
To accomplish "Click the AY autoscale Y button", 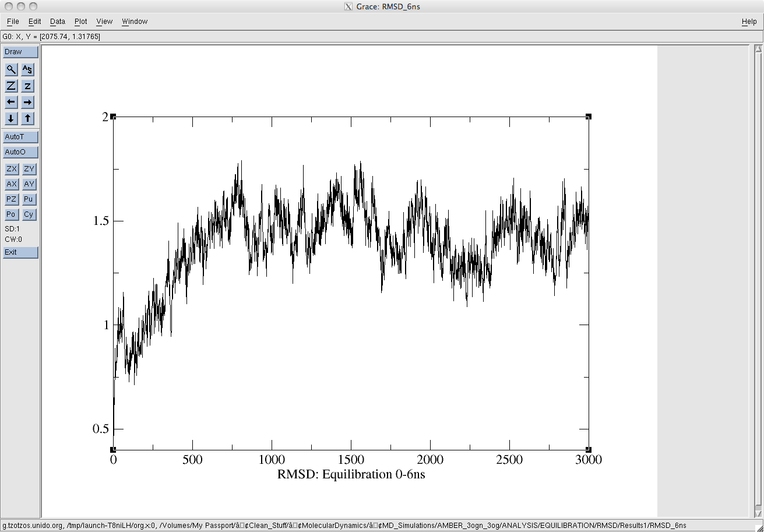I will (x=29, y=184).
